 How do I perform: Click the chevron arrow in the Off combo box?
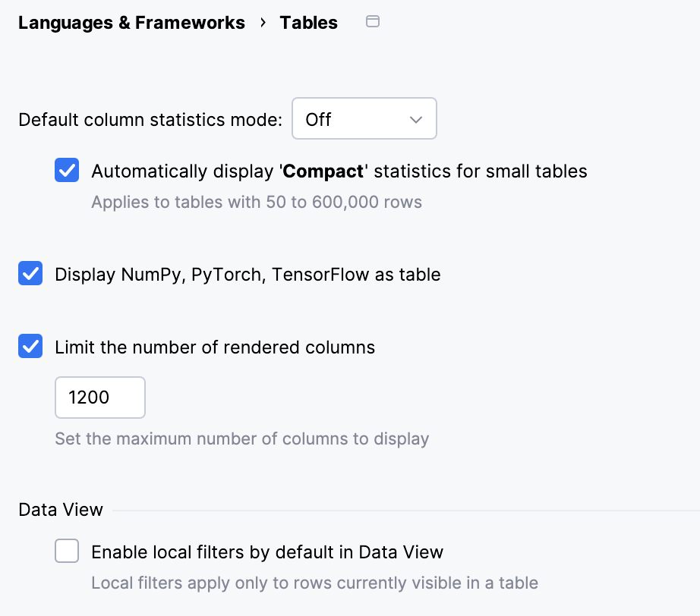[415, 120]
